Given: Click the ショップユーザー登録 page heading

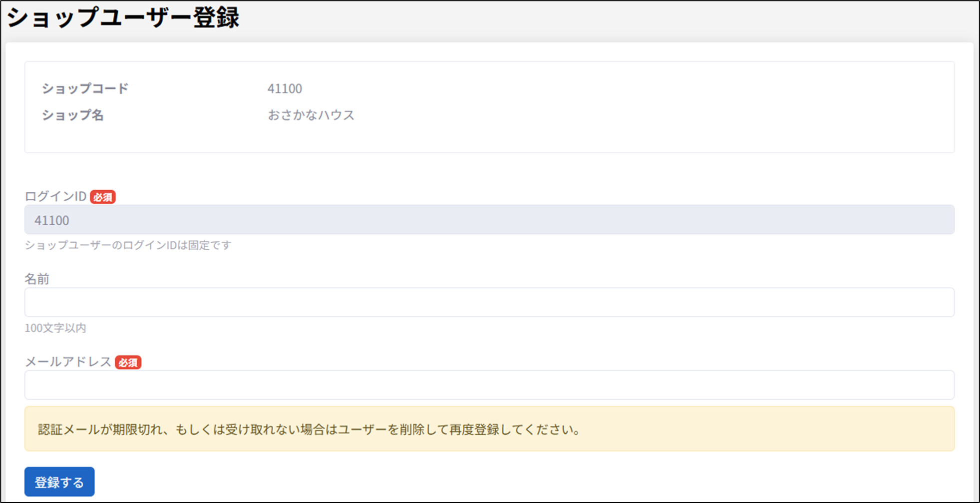Looking at the screenshot, I should tap(123, 18).
